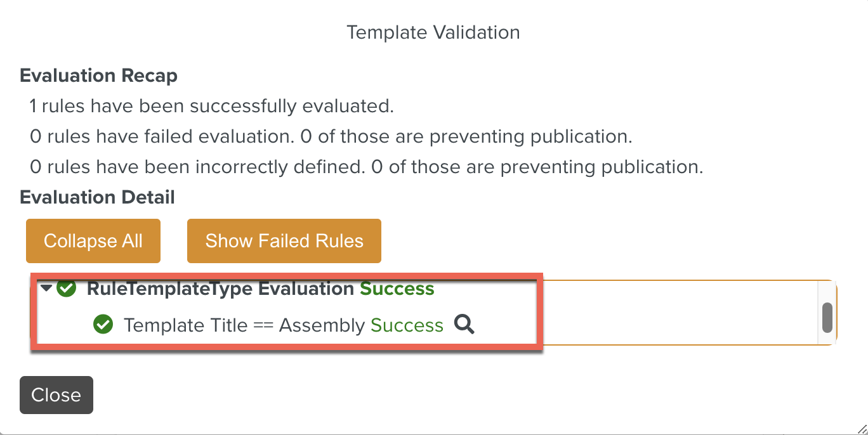
Task: Collapse the RuleTemplateType Evaluation tree node
Action: pos(46,289)
